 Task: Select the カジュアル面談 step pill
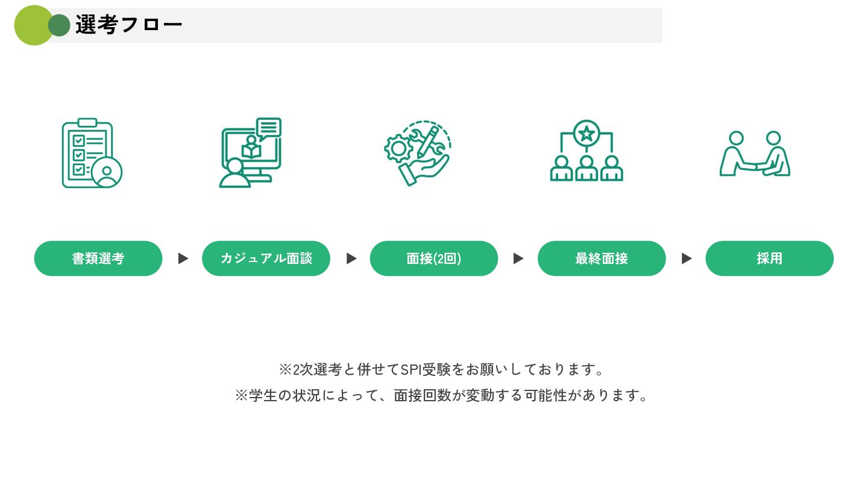[266, 258]
